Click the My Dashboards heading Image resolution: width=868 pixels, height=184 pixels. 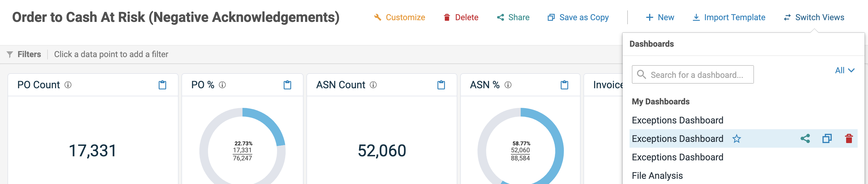click(x=660, y=102)
